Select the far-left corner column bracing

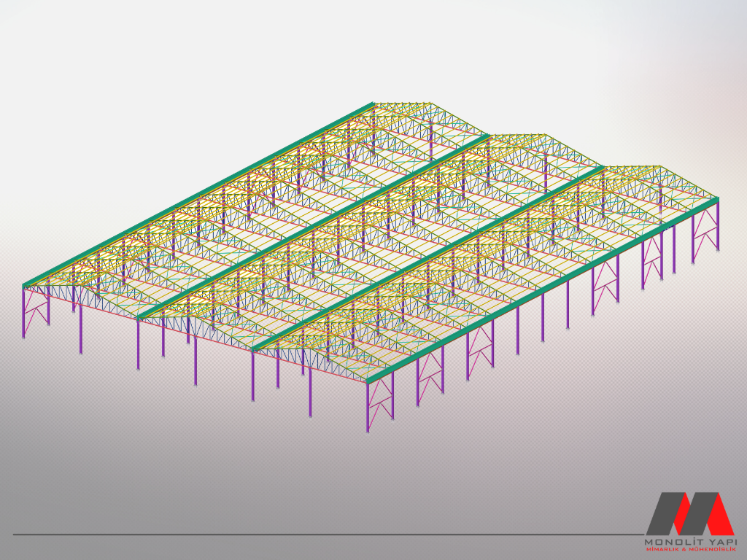(x=36, y=308)
